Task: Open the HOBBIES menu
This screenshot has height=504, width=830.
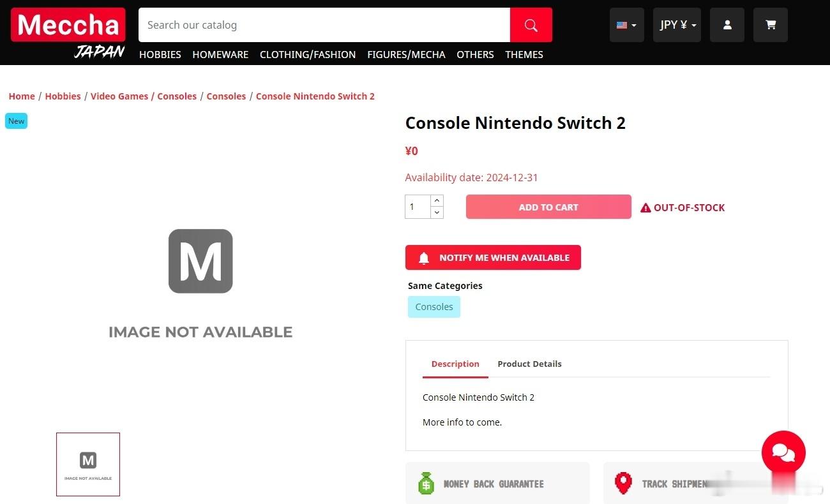Action: click(x=160, y=55)
